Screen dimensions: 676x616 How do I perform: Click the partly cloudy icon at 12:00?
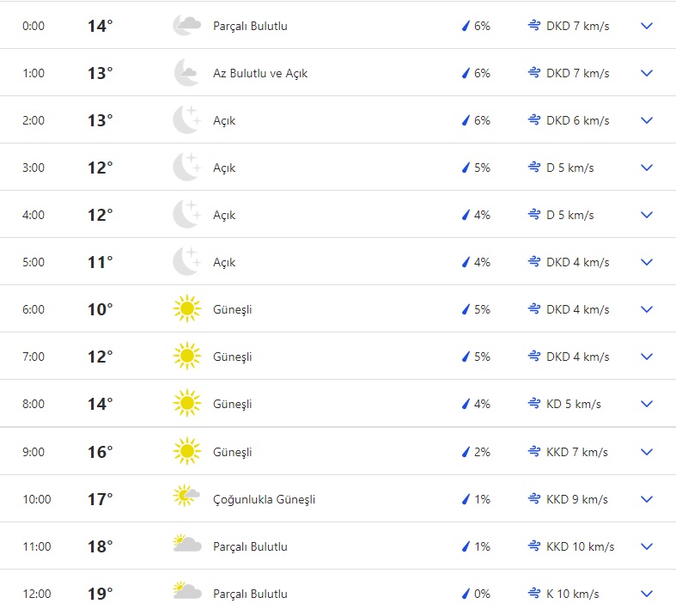coord(186,594)
